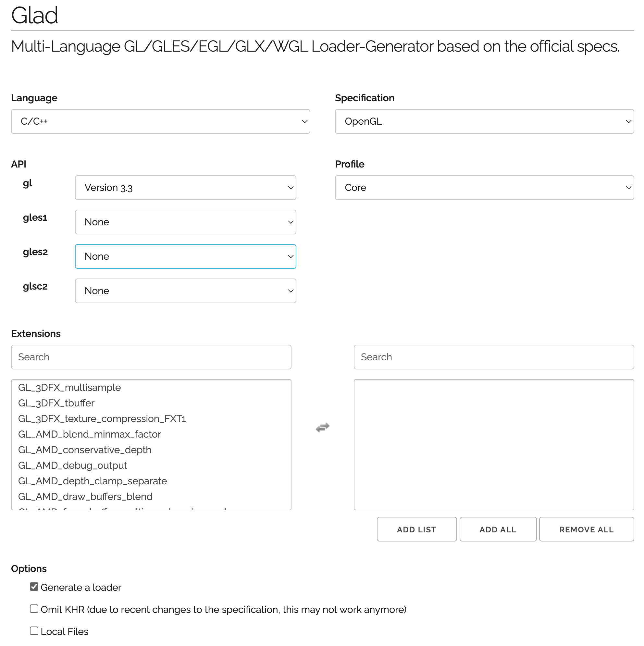Click the REMOVE ALL button
Screen dimensions: 644x646
click(x=587, y=529)
